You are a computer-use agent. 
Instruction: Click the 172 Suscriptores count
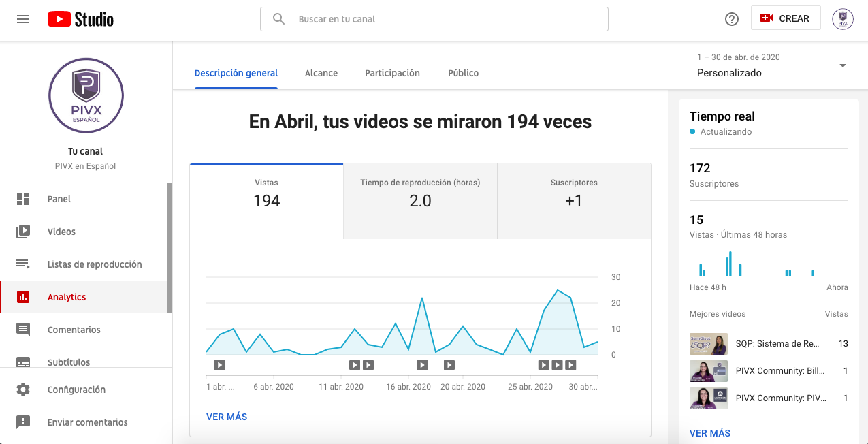700,168
